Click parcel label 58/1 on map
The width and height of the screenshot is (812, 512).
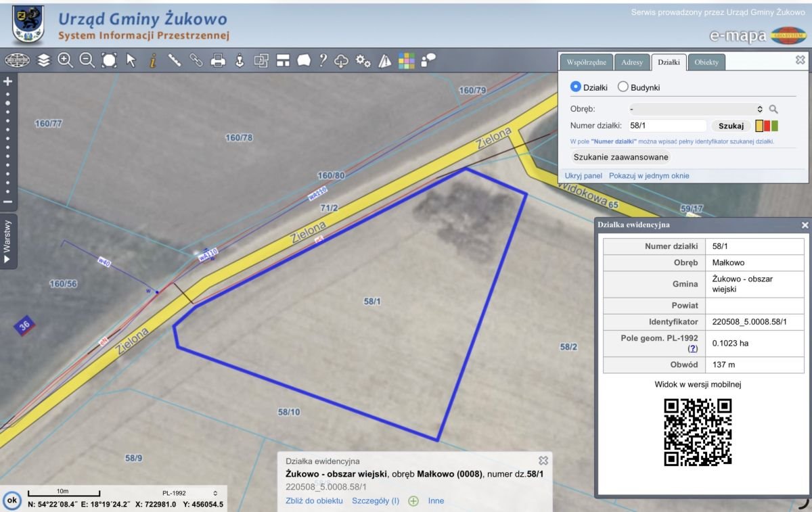[372, 302]
